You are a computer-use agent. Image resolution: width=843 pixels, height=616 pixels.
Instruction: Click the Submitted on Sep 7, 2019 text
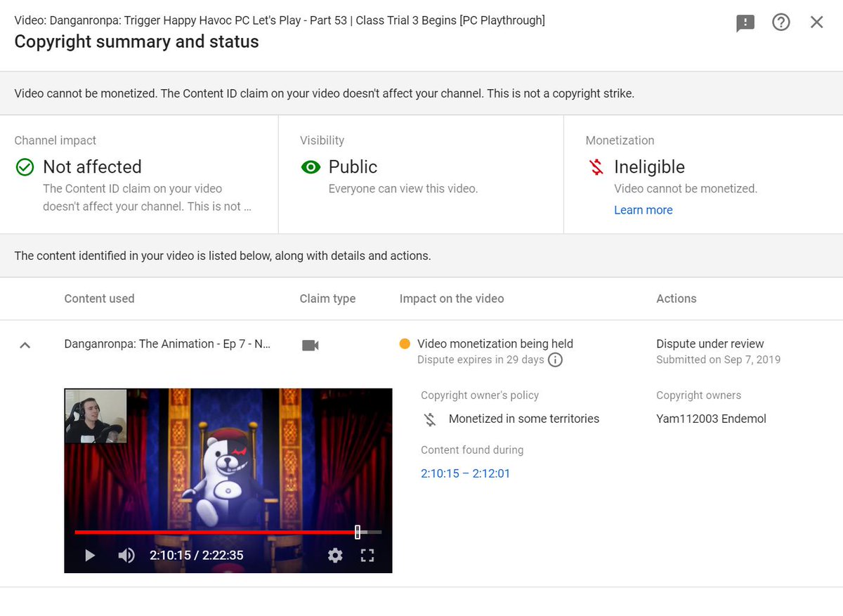pyautogui.click(x=718, y=360)
